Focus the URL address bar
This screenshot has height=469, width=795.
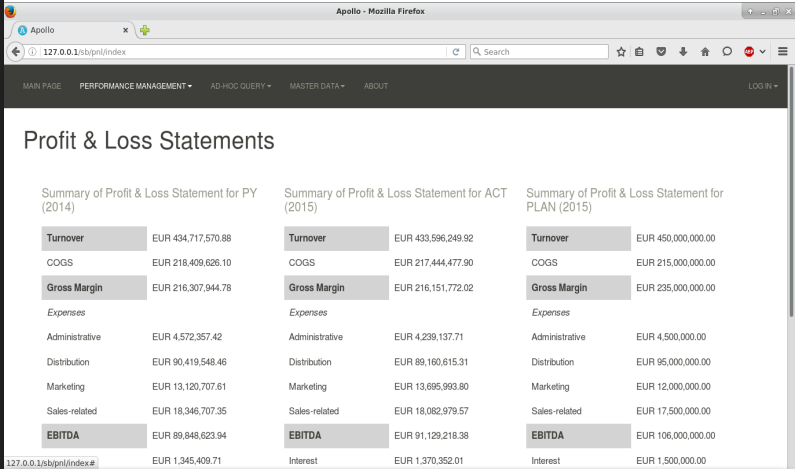point(243,52)
